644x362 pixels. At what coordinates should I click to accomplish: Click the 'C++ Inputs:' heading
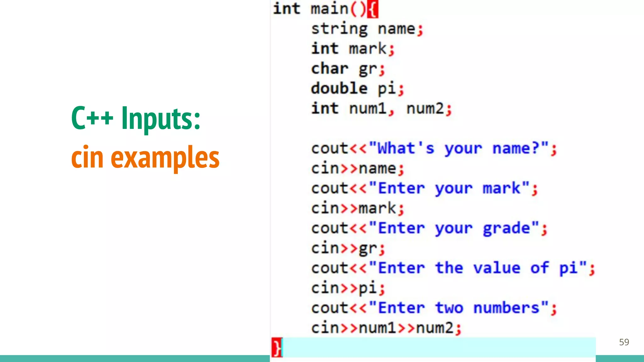click(x=136, y=118)
